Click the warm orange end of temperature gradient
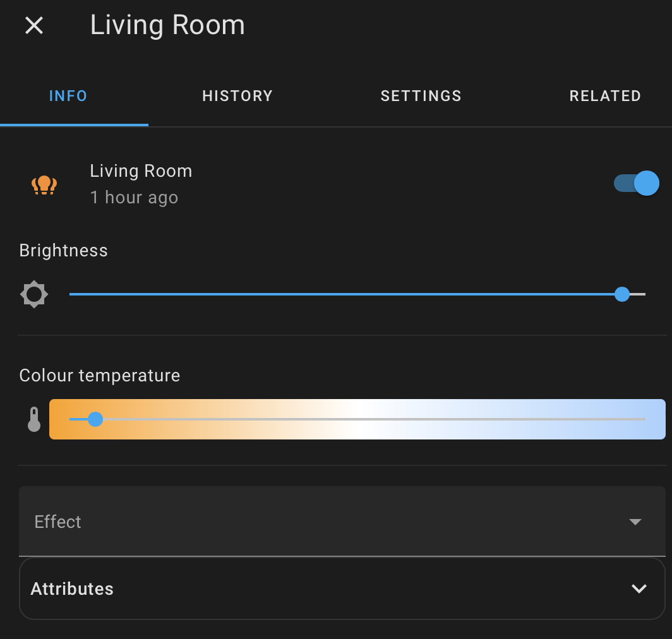 click(60, 419)
